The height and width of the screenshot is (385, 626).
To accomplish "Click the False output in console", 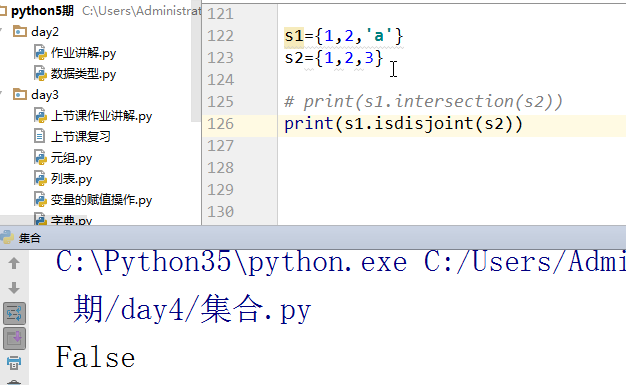I will click(95, 357).
